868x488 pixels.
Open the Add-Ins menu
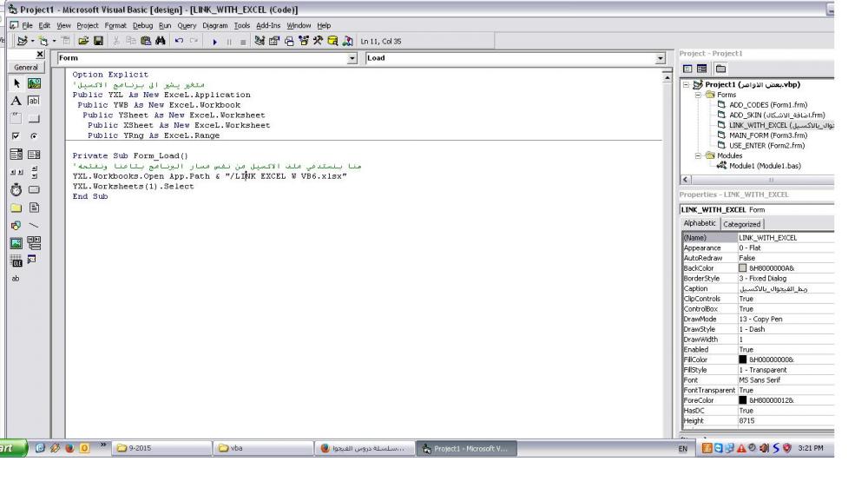[x=268, y=25]
